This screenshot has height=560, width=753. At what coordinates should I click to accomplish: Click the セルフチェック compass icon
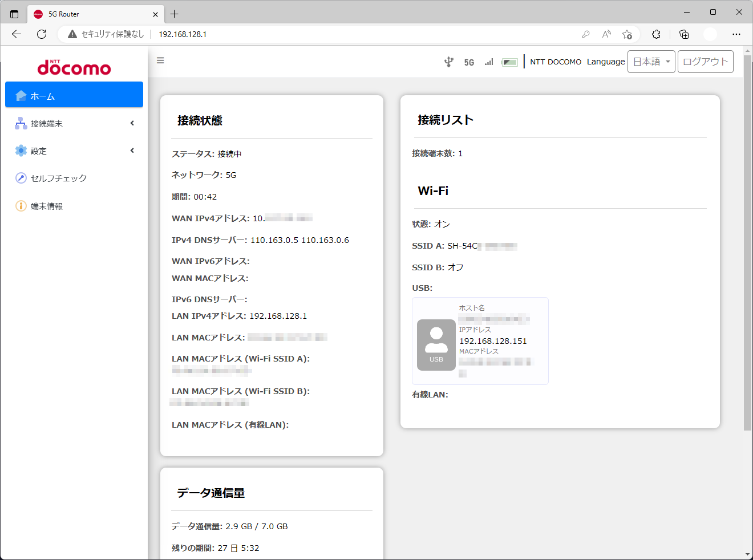pos(19,178)
